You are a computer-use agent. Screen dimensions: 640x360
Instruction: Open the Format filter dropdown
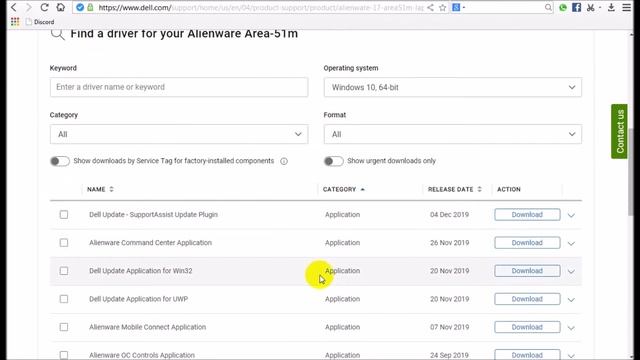tap(453, 134)
